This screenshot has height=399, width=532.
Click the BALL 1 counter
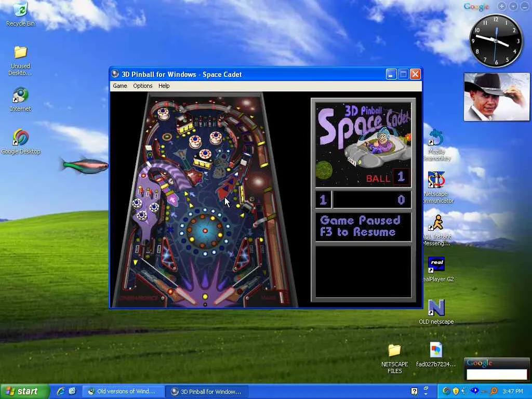click(x=388, y=178)
